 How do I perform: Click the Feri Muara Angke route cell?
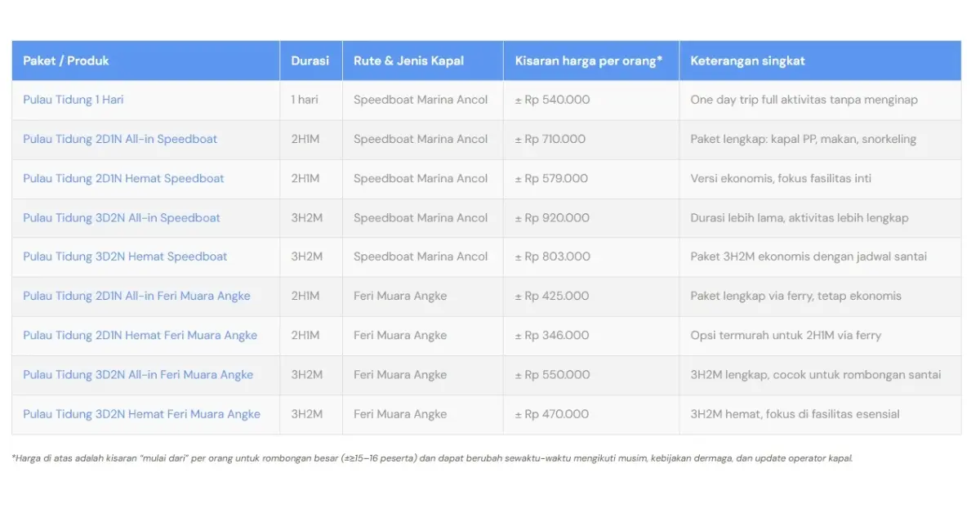pos(399,296)
